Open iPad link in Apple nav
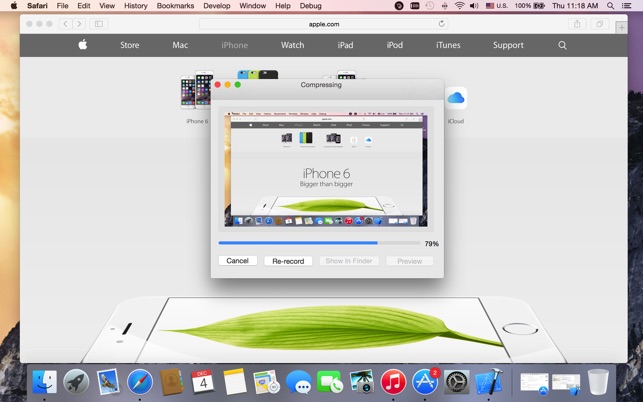 click(x=345, y=45)
